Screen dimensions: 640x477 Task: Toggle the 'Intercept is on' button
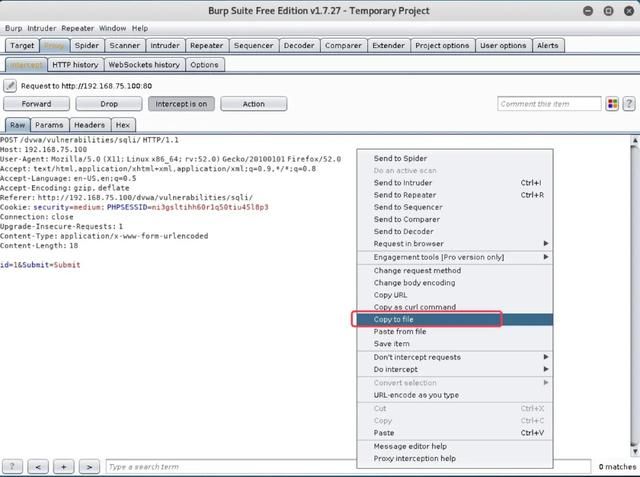[x=181, y=104]
